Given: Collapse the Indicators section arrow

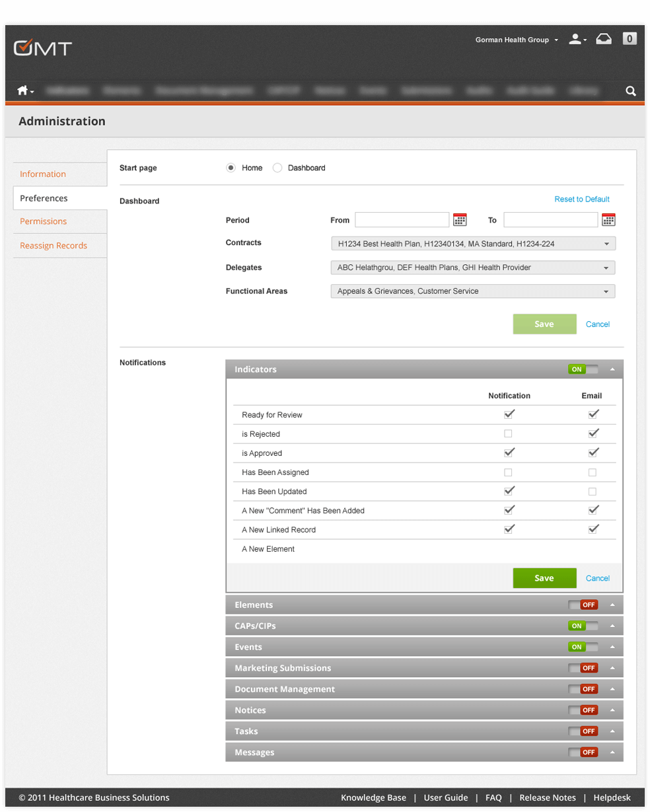Looking at the screenshot, I should (x=612, y=369).
